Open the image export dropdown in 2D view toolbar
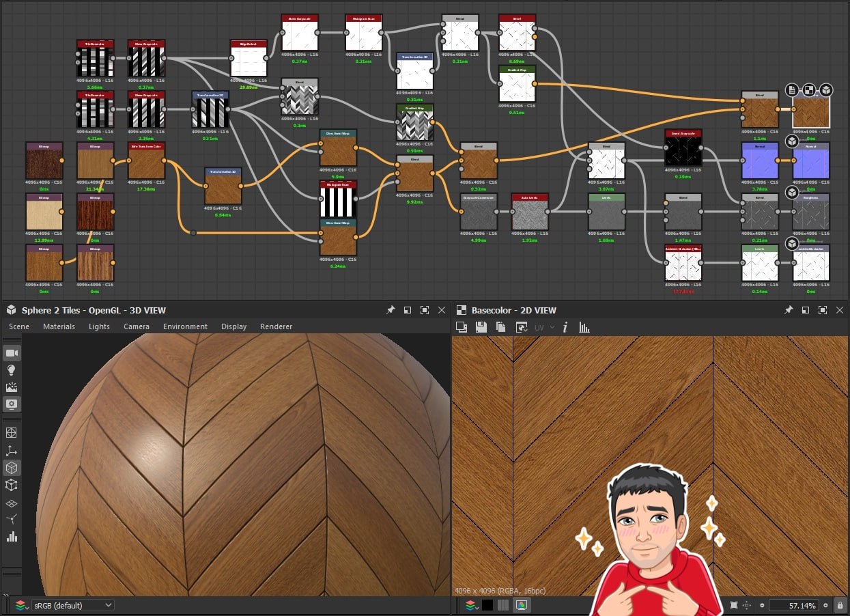This screenshot has height=616, width=850. tap(522, 327)
